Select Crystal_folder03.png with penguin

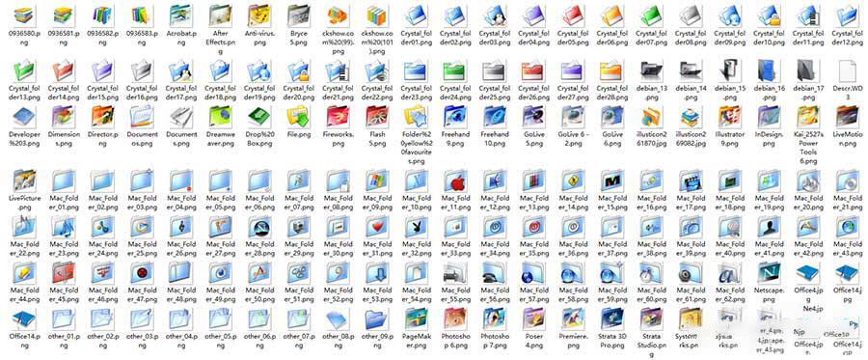pos(495,14)
